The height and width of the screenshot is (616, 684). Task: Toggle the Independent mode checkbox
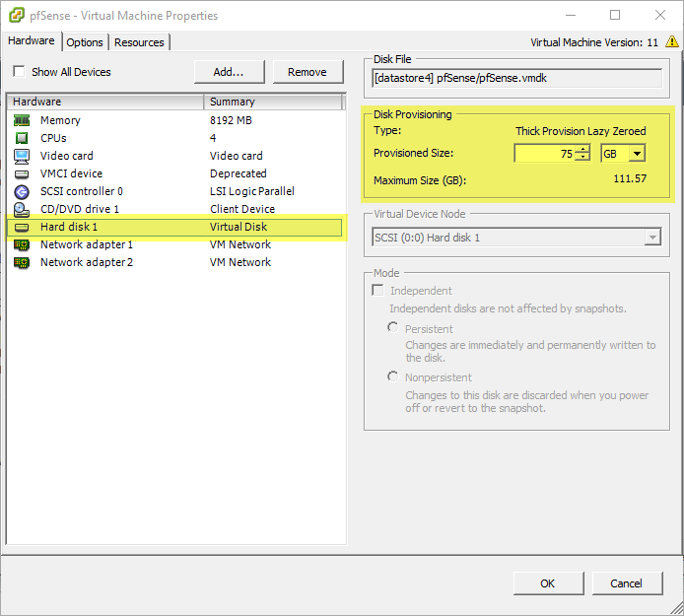pyautogui.click(x=377, y=291)
